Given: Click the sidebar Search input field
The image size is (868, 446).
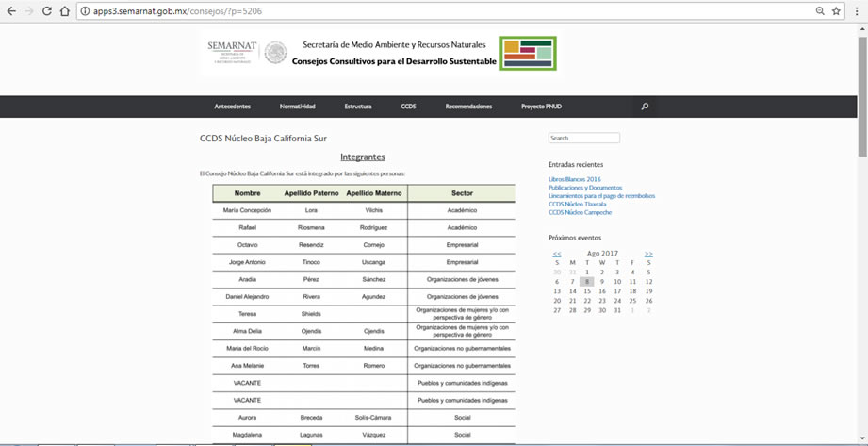Looking at the screenshot, I should coord(584,138).
